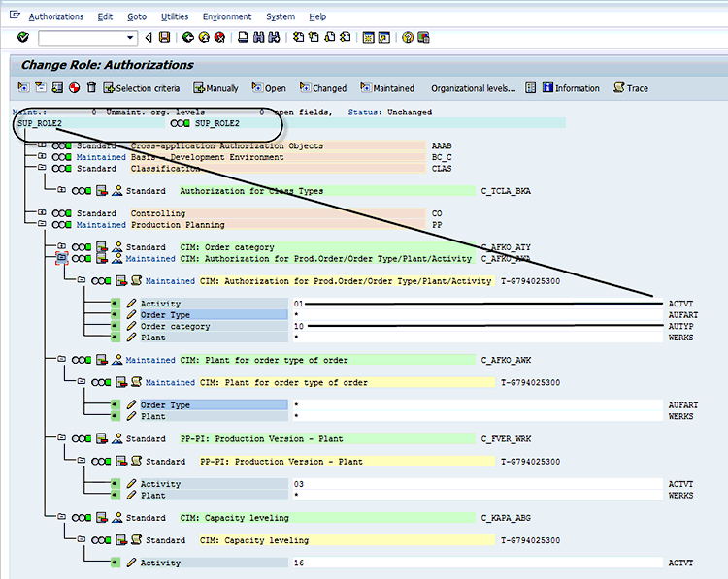Select the highlighted Order Type above Order category
The image size is (728, 579).
click(x=215, y=314)
